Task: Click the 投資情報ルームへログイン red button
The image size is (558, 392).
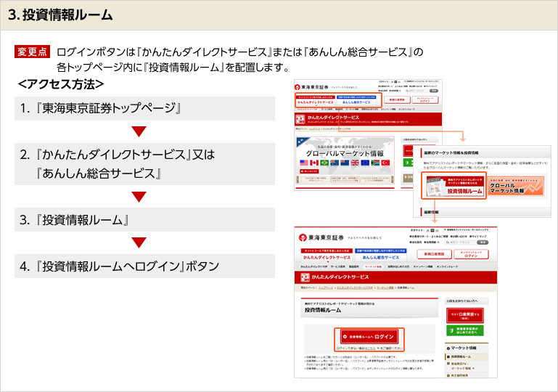Action: tap(369, 336)
